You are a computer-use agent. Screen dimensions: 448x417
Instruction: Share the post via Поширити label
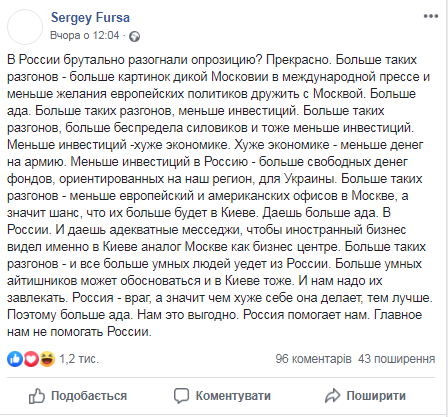pyautogui.click(x=376, y=396)
